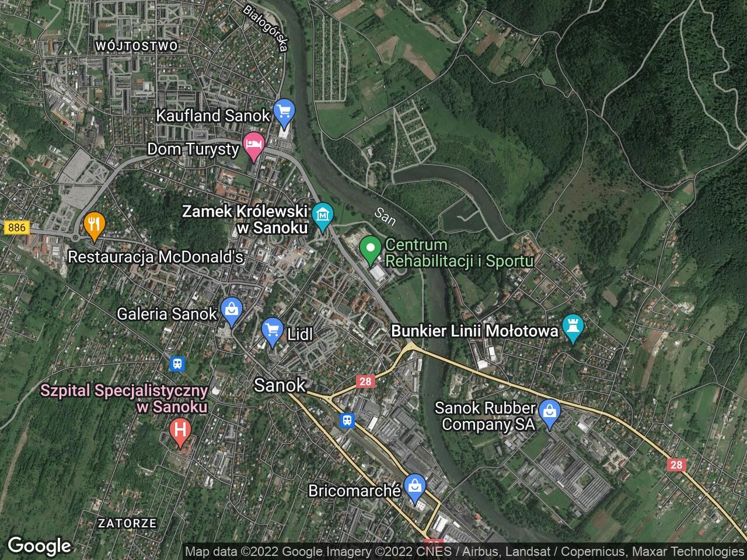Click the Sanok Rubber Company shopping pin
747x560 pixels.
(549, 414)
